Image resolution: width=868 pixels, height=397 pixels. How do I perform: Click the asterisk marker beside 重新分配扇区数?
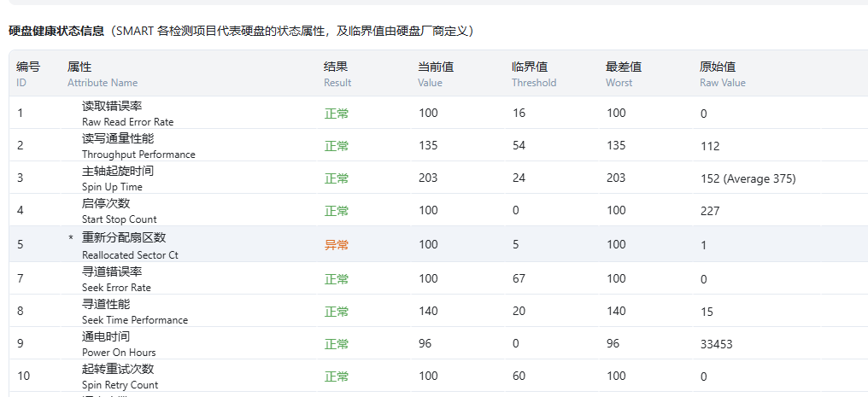71,238
